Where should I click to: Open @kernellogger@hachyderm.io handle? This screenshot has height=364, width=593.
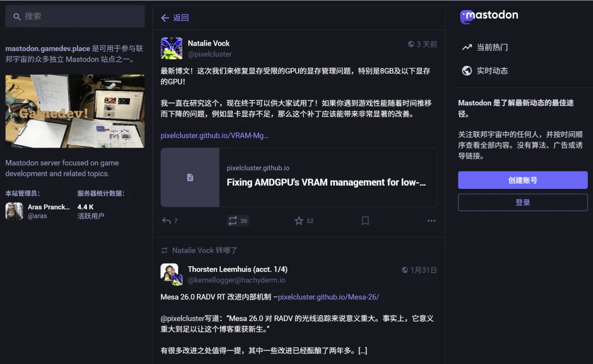(237, 280)
